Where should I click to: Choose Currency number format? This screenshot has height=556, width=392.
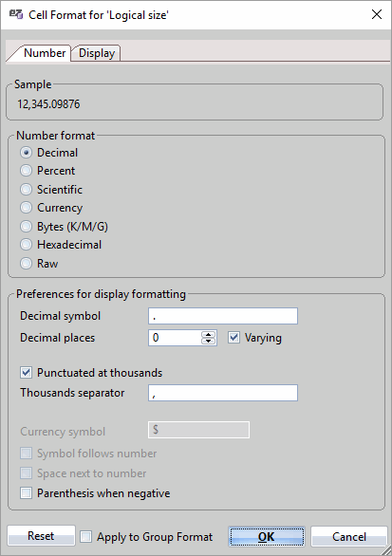coord(26,208)
